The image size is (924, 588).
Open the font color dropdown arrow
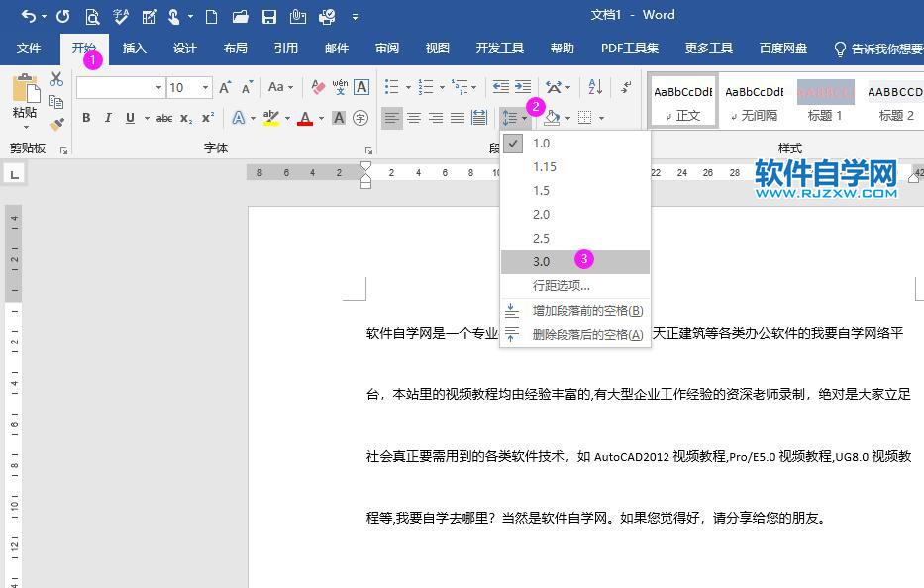click(x=321, y=116)
